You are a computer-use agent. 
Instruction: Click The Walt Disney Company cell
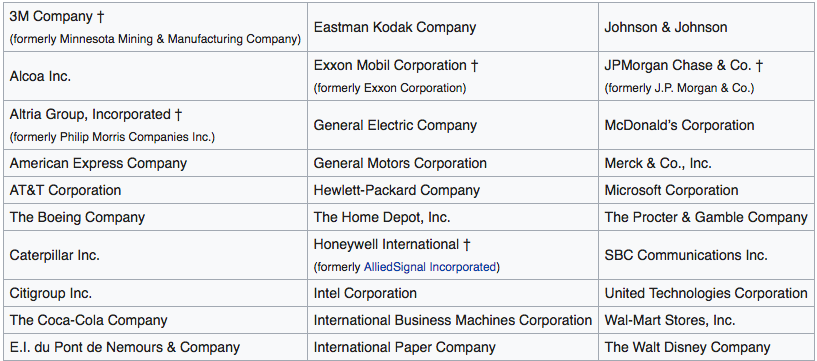coord(707,347)
